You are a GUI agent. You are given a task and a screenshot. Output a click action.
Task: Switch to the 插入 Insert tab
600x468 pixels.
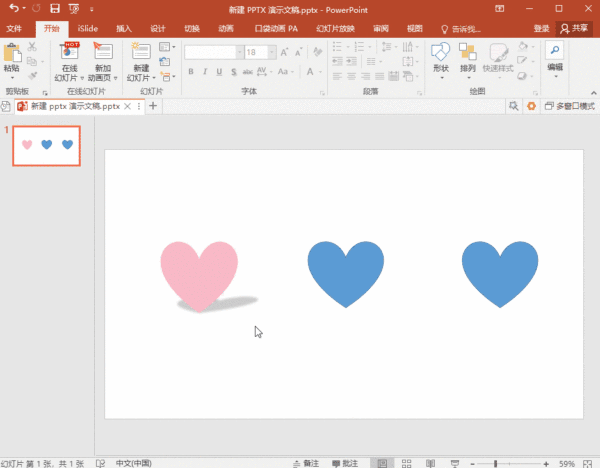124,29
